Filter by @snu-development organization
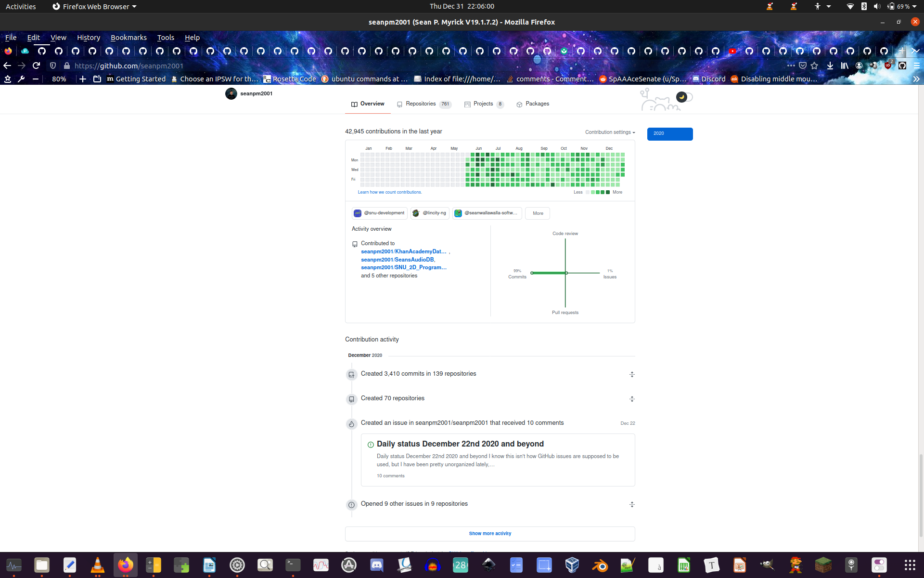The image size is (924, 578). point(380,213)
